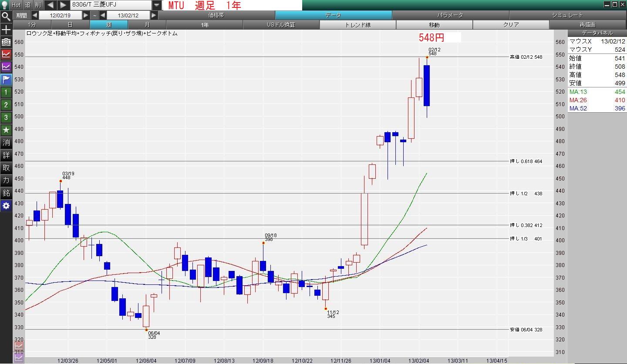
Task: Open the stock symbol dropdown arrow
Action: coord(157,5)
